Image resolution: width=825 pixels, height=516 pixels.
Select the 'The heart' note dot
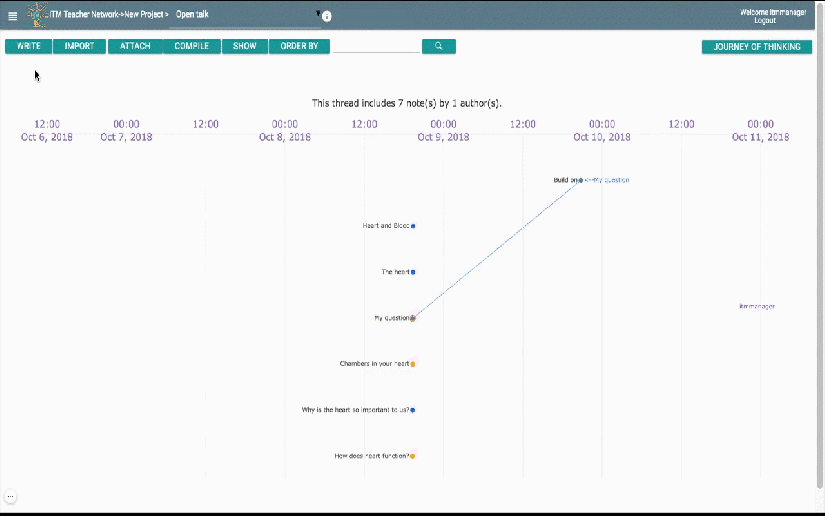point(413,272)
